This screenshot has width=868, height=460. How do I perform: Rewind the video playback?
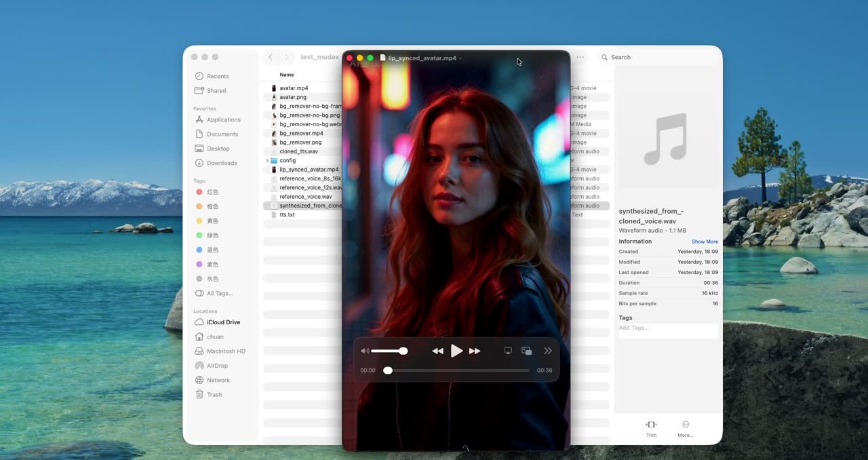tap(437, 351)
